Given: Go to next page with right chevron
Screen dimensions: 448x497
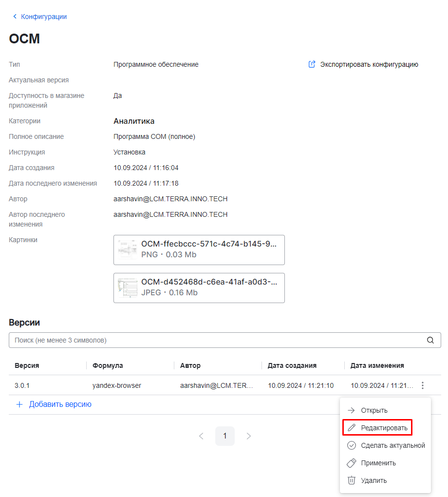Looking at the screenshot, I should (249, 436).
